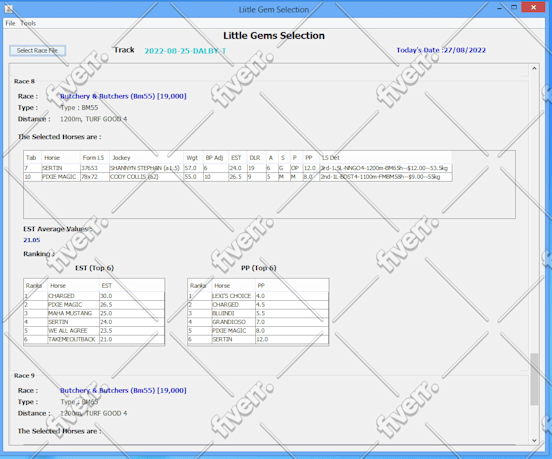Click the vertical scrollbar thumb

coord(534,379)
